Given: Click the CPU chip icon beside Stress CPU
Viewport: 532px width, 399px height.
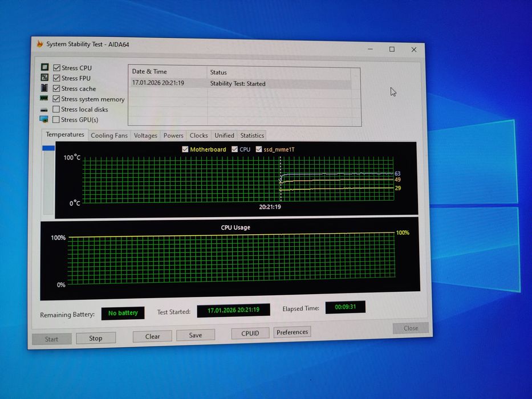Looking at the screenshot, I should click(44, 67).
